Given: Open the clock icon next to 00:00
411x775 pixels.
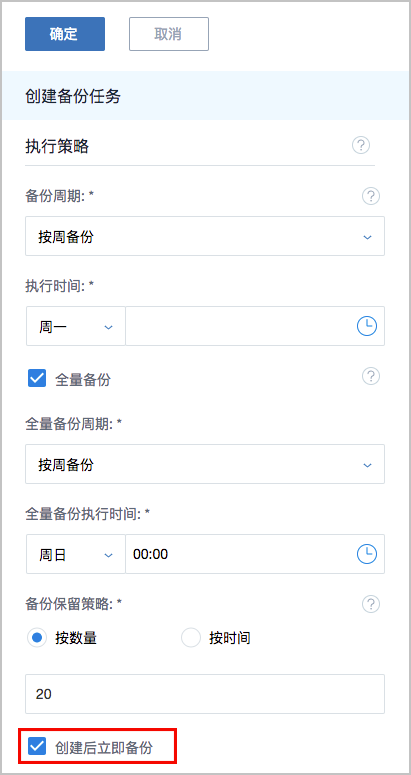Looking at the screenshot, I should [x=367, y=554].
